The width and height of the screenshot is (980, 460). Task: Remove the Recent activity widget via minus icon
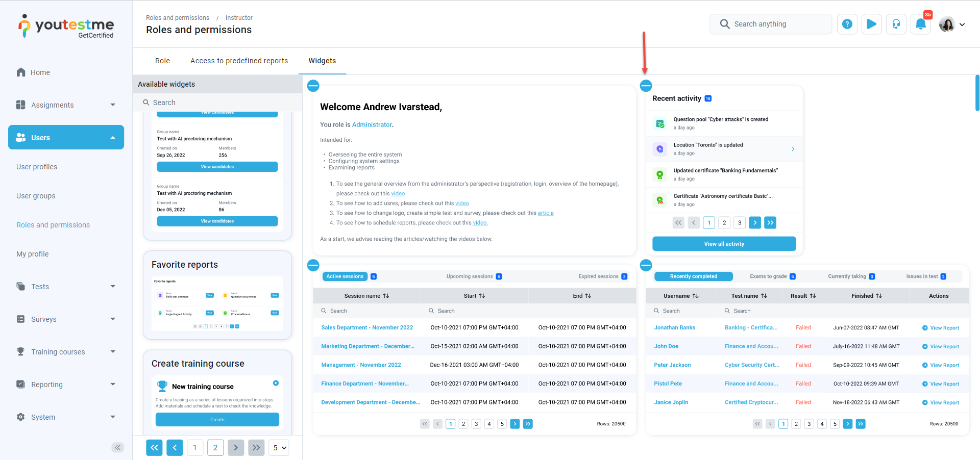point(646,86)
